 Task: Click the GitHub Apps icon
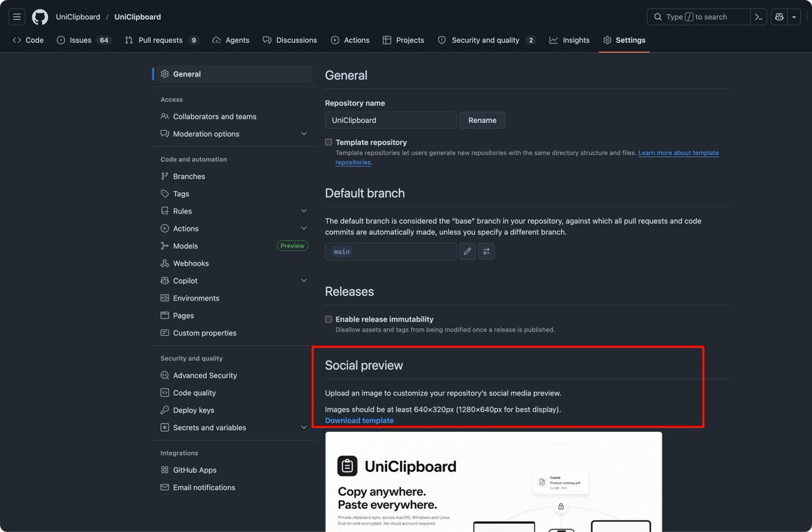click(x=164, y=470)
